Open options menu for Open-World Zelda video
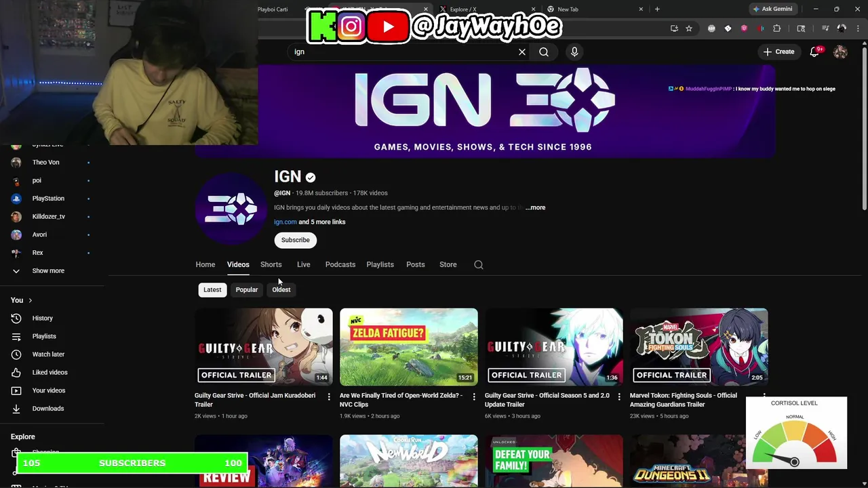This screenshot has height=488, width=868. (x=474, y=396)
